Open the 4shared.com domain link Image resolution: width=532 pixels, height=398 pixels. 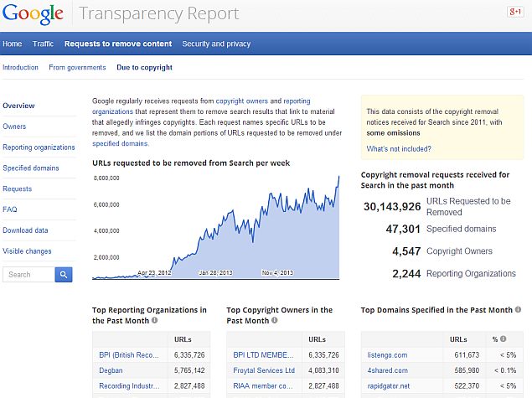click(x=387, y=370)
